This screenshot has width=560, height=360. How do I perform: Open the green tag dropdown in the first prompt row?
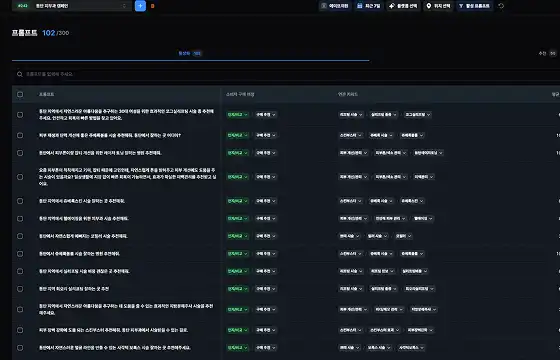tap(238, 115)
